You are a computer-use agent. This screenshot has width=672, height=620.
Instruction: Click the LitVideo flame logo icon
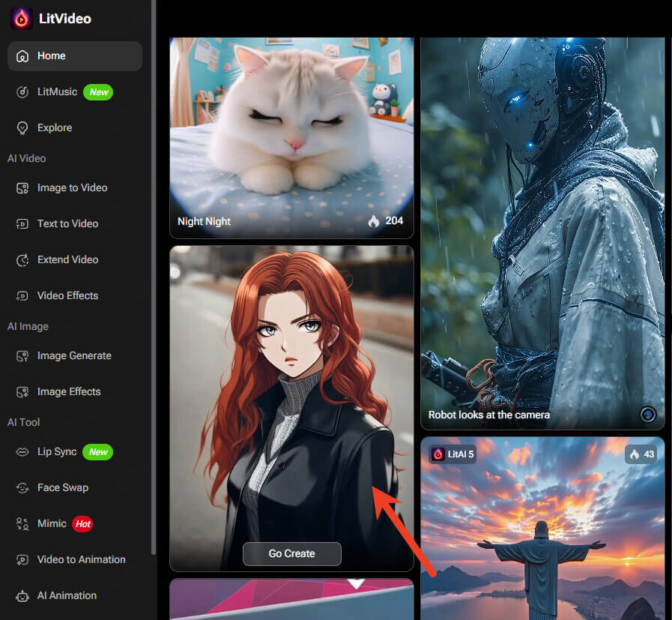[21, 19]
